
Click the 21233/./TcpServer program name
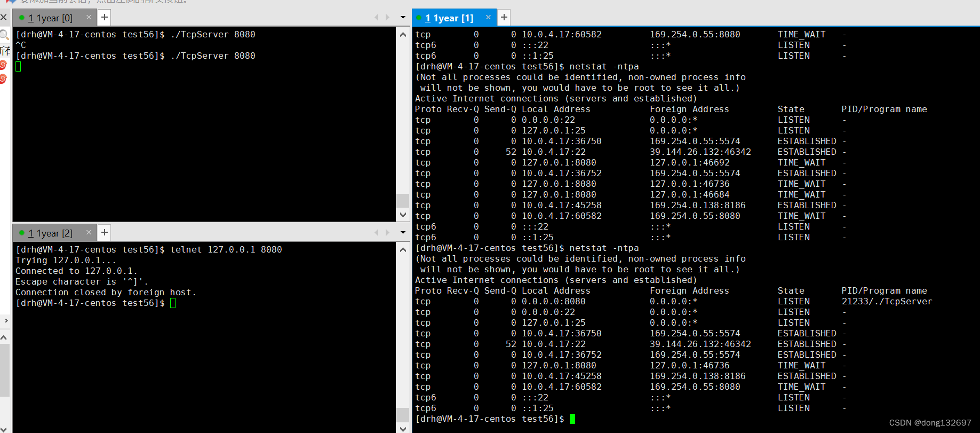coord(887,301)
